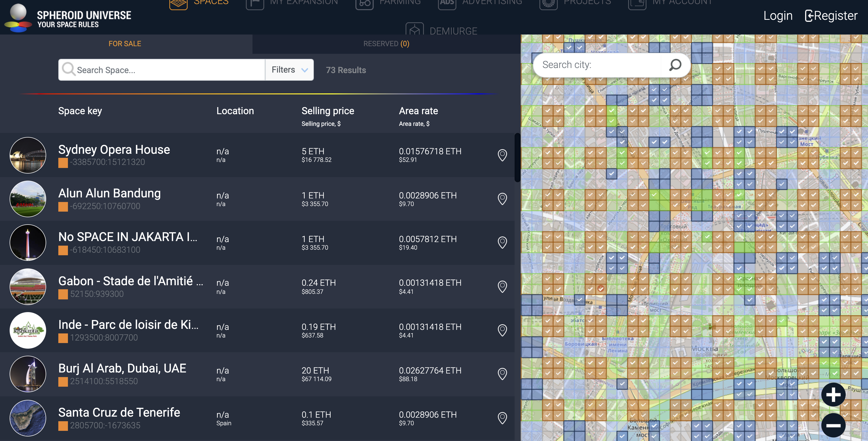The image size is (868, 441).
Task: Click the Sydney Opera House location pin icon
Action: tap(502, 155)
